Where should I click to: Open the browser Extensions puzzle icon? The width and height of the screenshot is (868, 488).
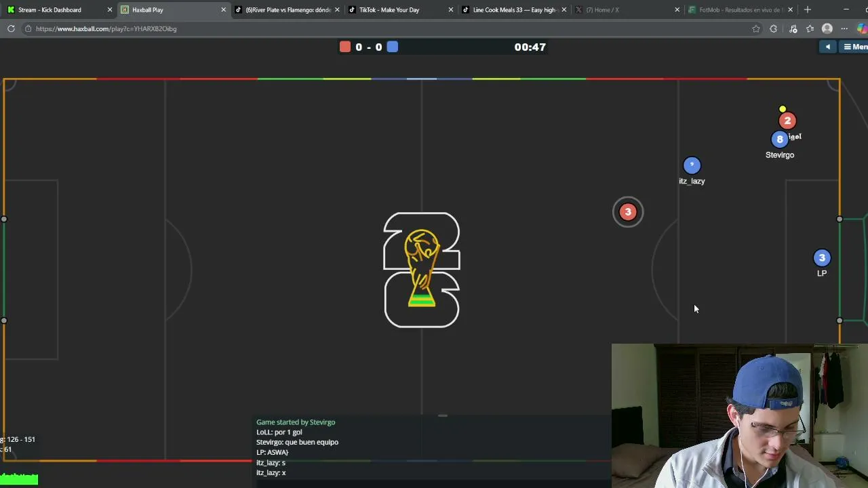[774, 28]
